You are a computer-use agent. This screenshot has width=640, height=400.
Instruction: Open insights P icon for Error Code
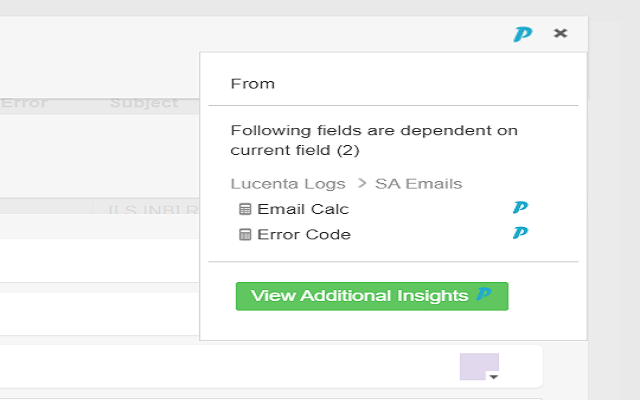click(520, 233)
